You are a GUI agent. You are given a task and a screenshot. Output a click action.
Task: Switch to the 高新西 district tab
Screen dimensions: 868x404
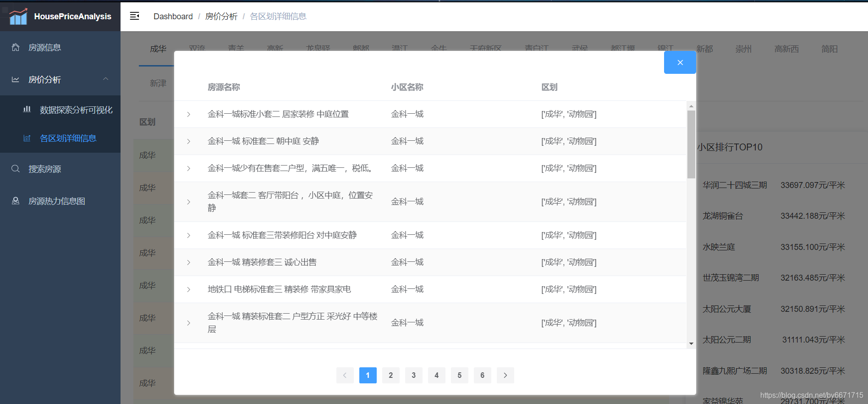pos(786,49)
